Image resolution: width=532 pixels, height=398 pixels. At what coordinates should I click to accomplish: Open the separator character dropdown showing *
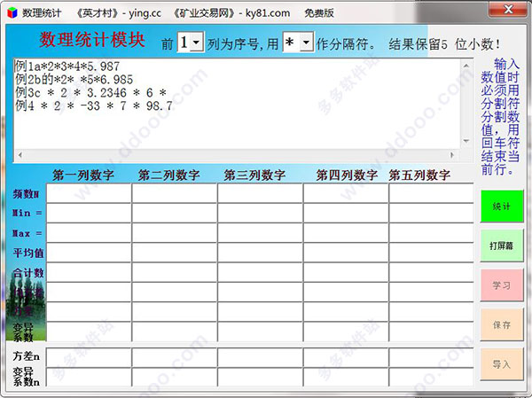tap(307, 43)
